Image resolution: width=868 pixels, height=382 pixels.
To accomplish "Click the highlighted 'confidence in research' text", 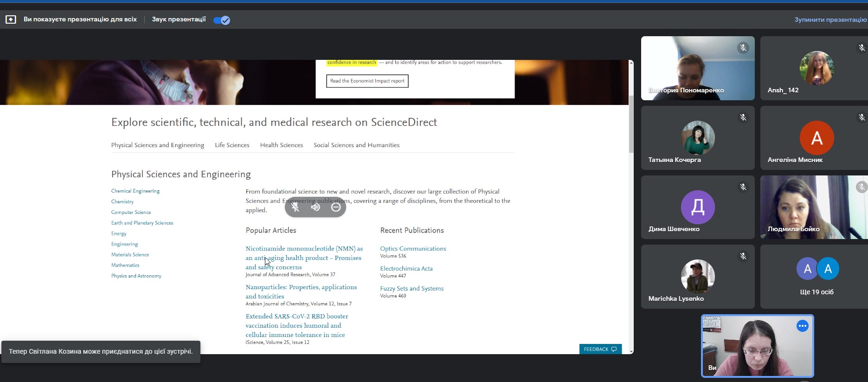I will pos(352,63).
